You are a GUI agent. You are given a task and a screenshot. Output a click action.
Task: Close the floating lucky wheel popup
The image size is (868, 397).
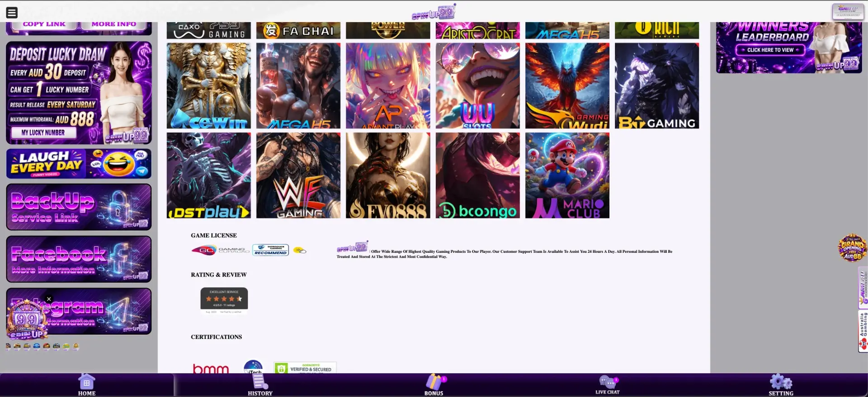point(49,299)
